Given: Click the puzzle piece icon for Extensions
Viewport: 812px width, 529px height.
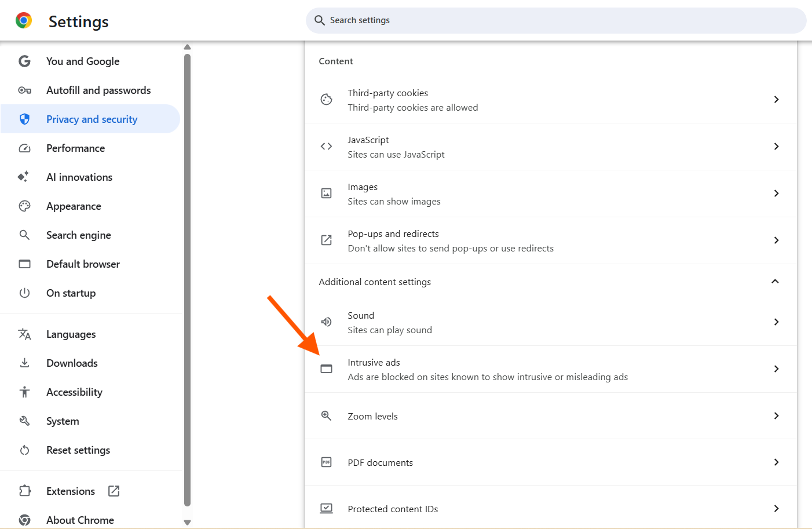Looking at the screenshot, I should (24, 491).
